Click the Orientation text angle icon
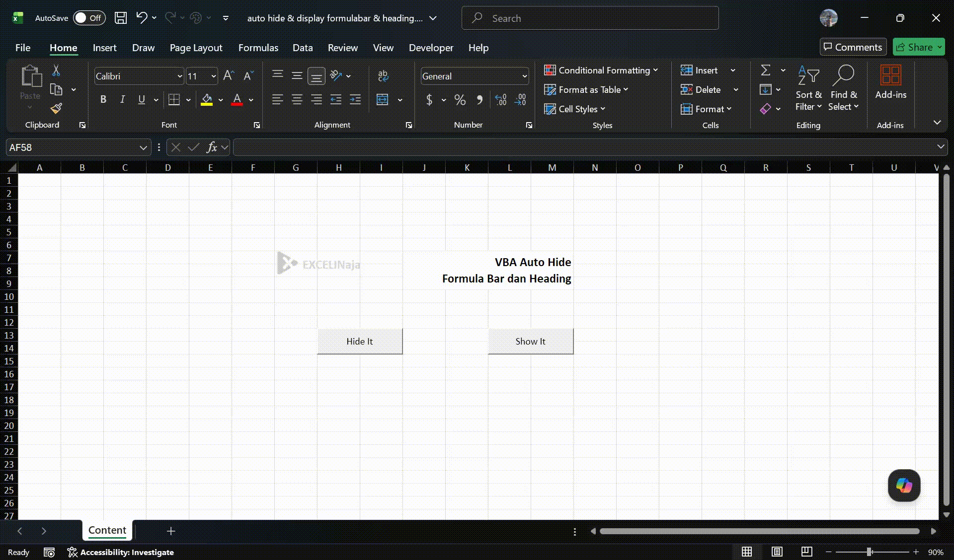The image size is (954, 560). coord(336,75)
